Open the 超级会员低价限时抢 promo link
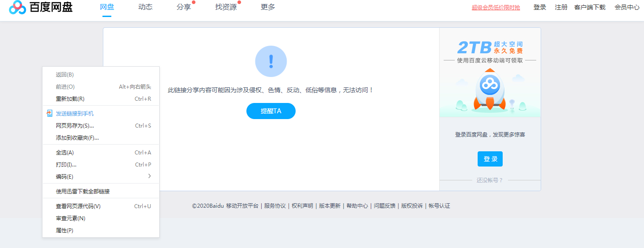644x248 pixels. click(x=496, y=8)
